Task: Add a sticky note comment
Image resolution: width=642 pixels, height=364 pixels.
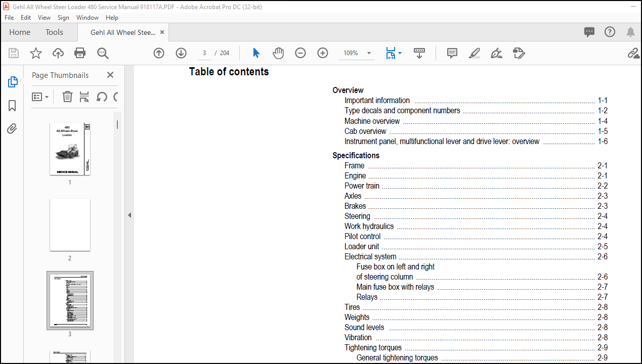Action: (x=452, y=53)
